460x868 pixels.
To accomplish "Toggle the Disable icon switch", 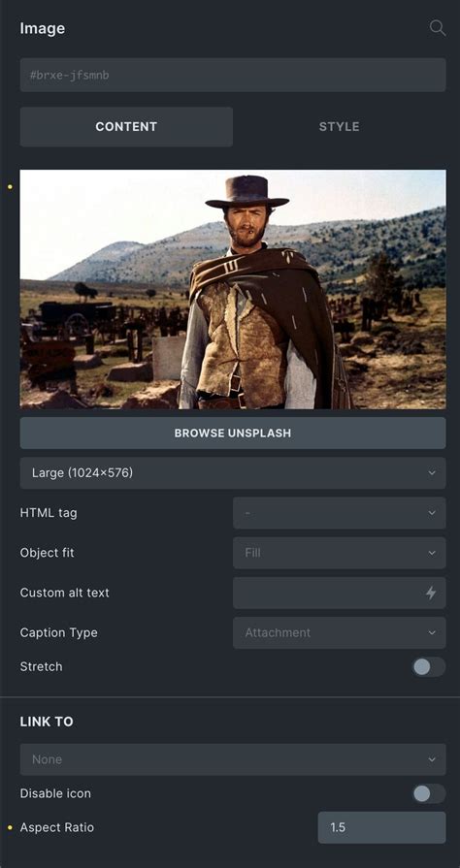I will coord(428,794).
